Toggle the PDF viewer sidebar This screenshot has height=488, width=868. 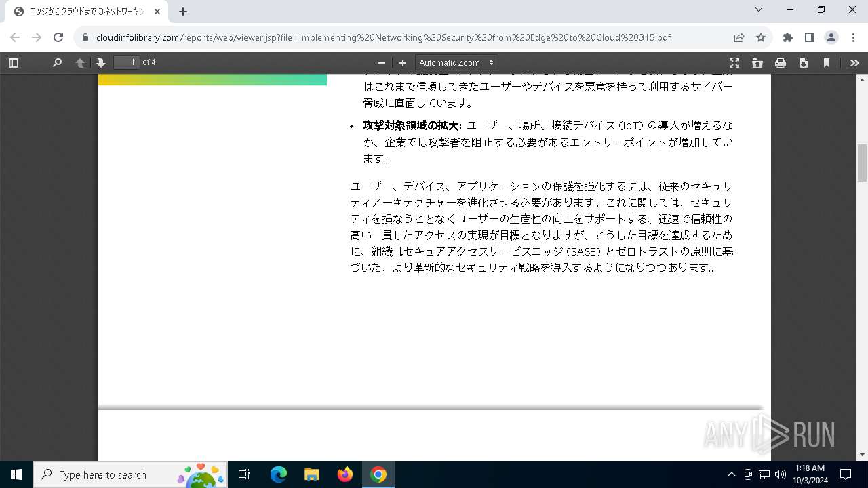[x=13, y=62]
